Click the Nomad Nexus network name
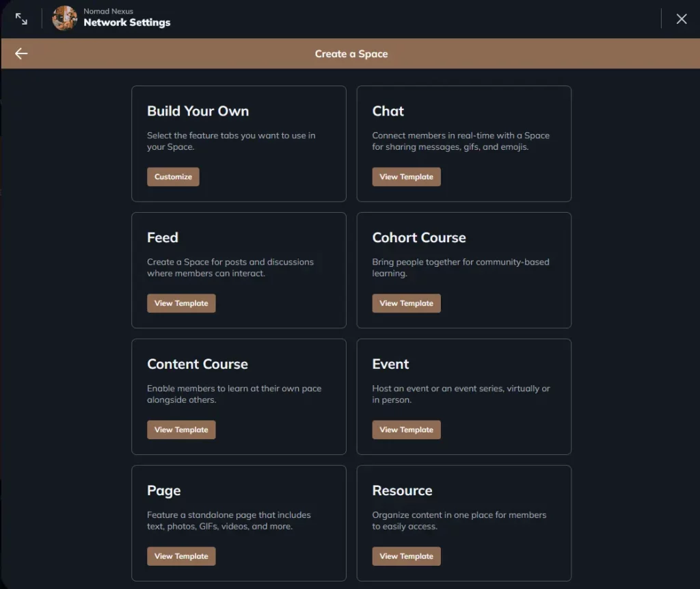 coord(108,11)
